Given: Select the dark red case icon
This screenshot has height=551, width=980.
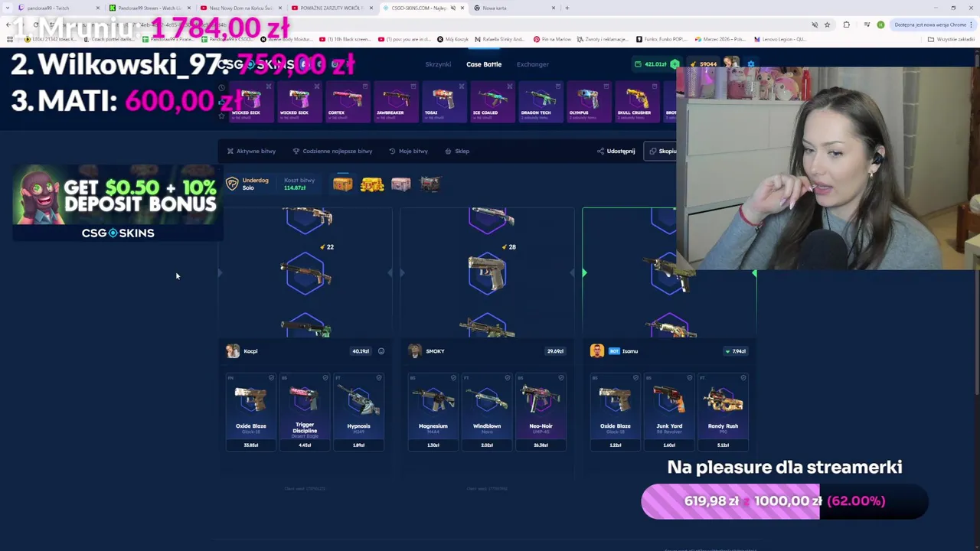Looking at the screenshot, I should tap(430, 184).
